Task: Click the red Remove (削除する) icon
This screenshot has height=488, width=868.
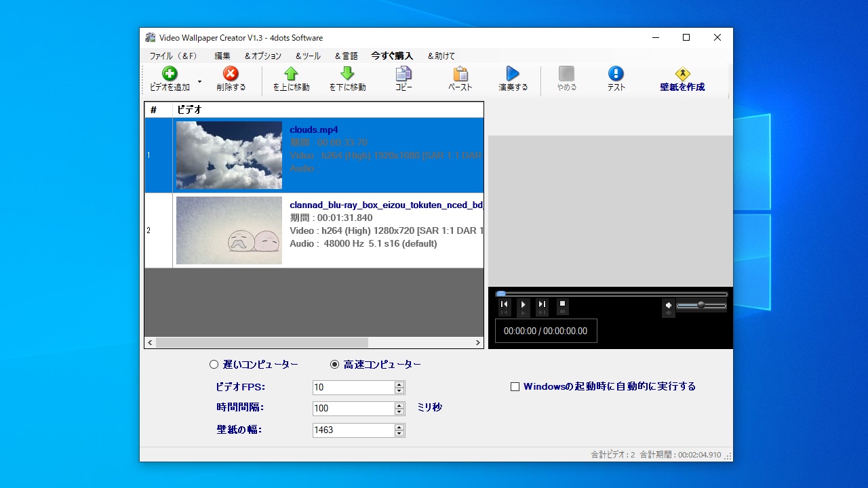Action: pyautogui.click(x=231, y=73)
